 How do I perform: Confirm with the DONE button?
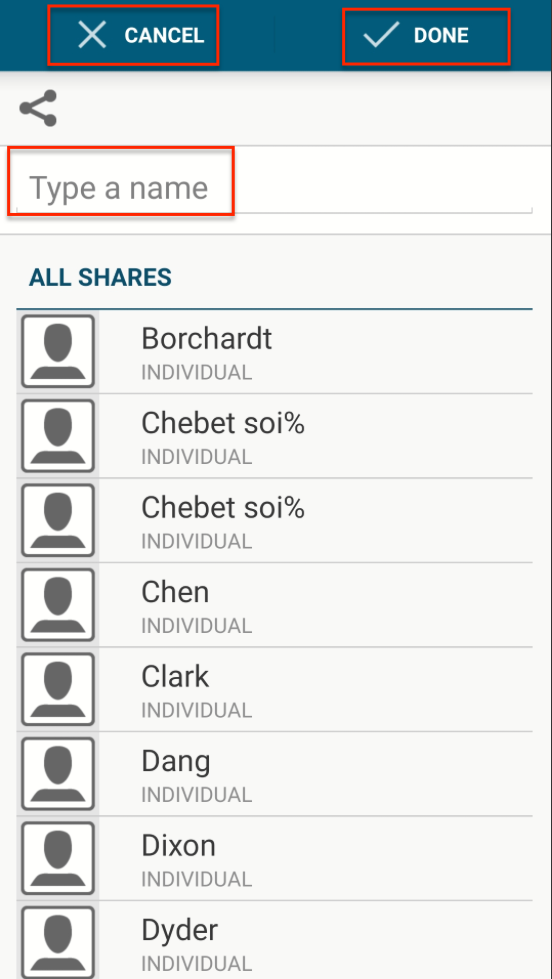pos(426,36)
